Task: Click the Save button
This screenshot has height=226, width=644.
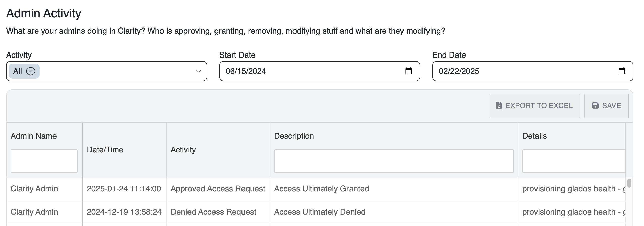Action: point(606,106)
